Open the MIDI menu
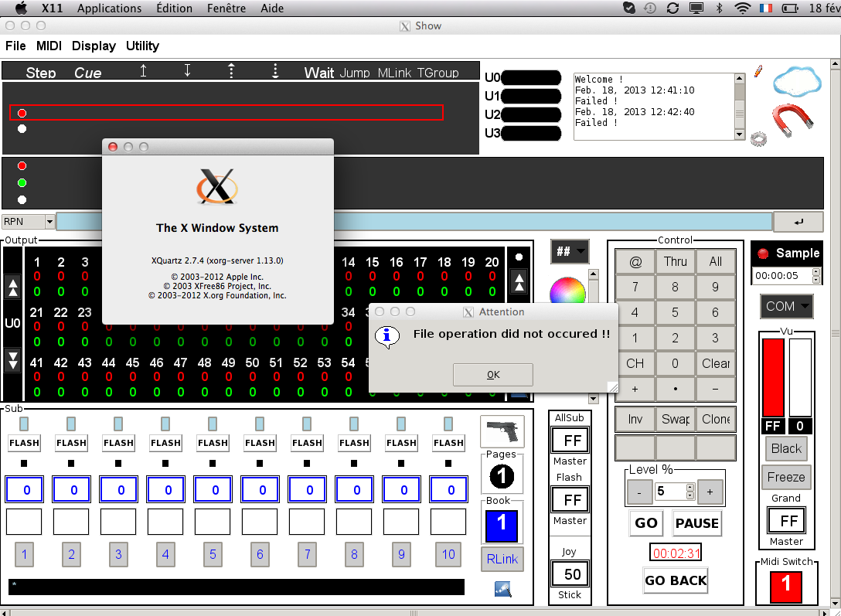 click(x=49, y=46)
